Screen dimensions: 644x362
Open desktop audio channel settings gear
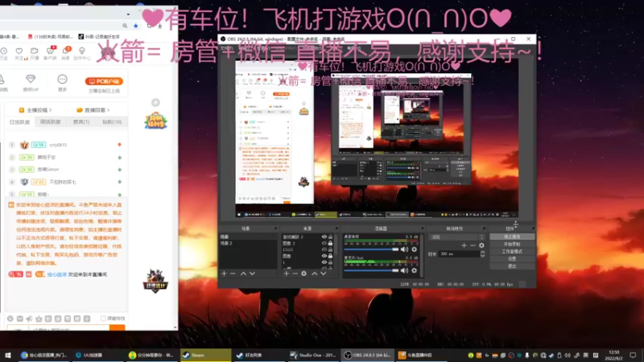[x=414, y=249]
